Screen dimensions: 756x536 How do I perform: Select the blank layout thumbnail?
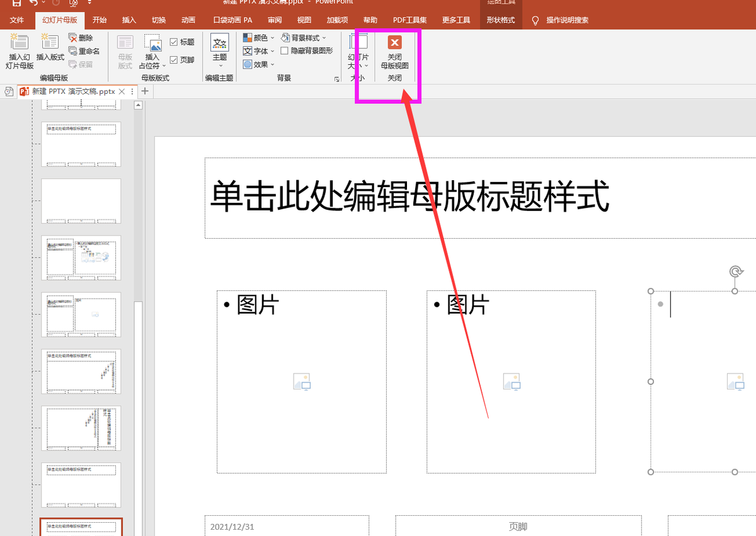(x=81, y=201)
